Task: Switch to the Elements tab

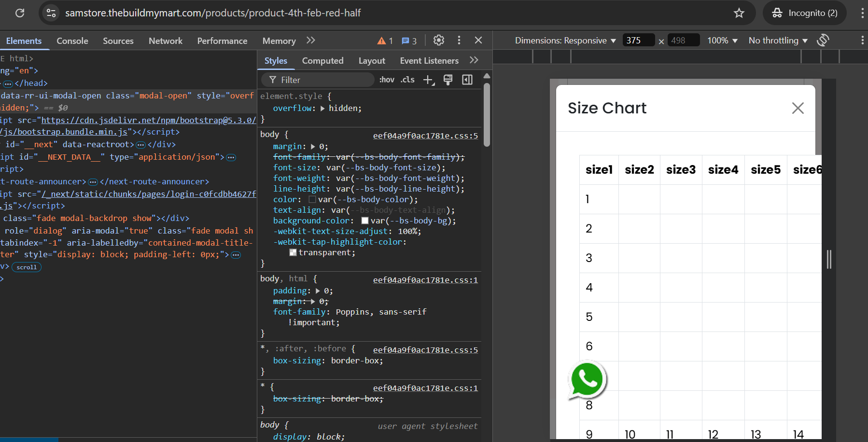Action: (24, 41)
